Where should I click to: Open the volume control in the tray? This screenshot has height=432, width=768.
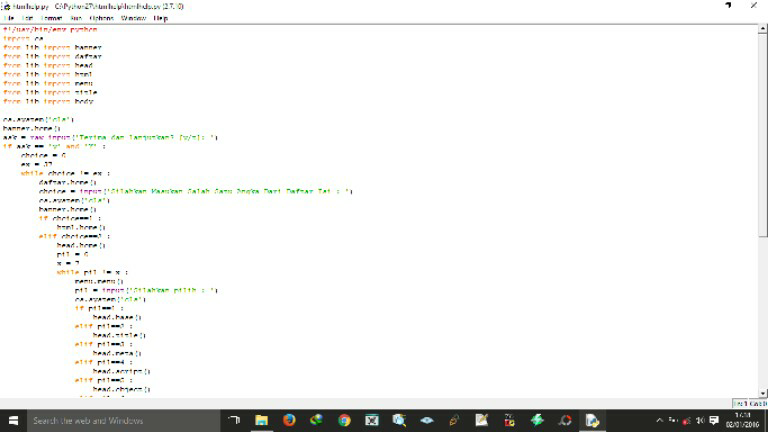click(x=700, y=421)
